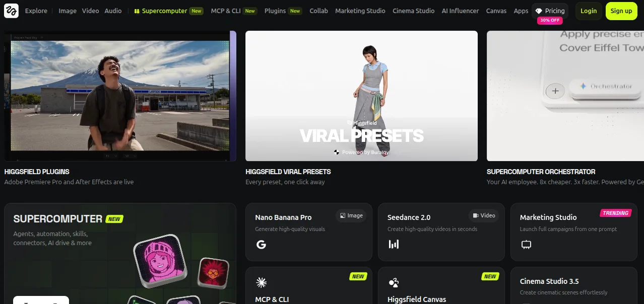Open Cinema Studio in top navigation
The width and height of the screenshot is (644, 304).
(x=413, y=11)
